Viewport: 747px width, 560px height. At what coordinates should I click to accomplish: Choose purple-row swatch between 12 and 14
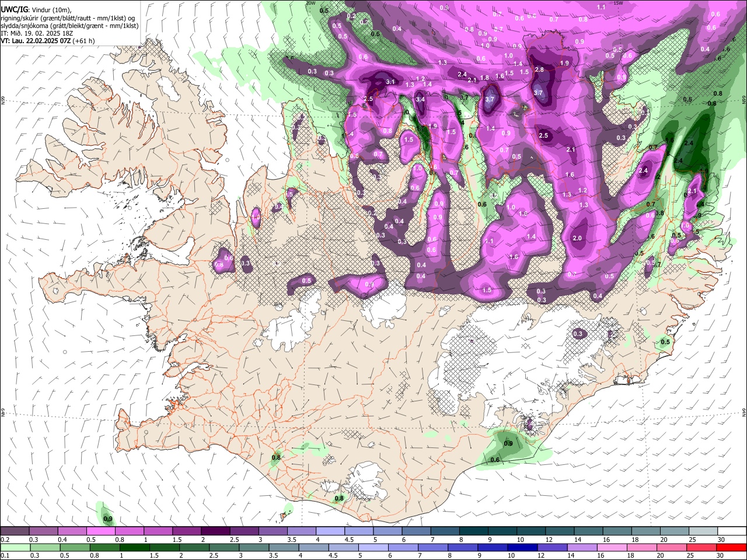[560, 531]
